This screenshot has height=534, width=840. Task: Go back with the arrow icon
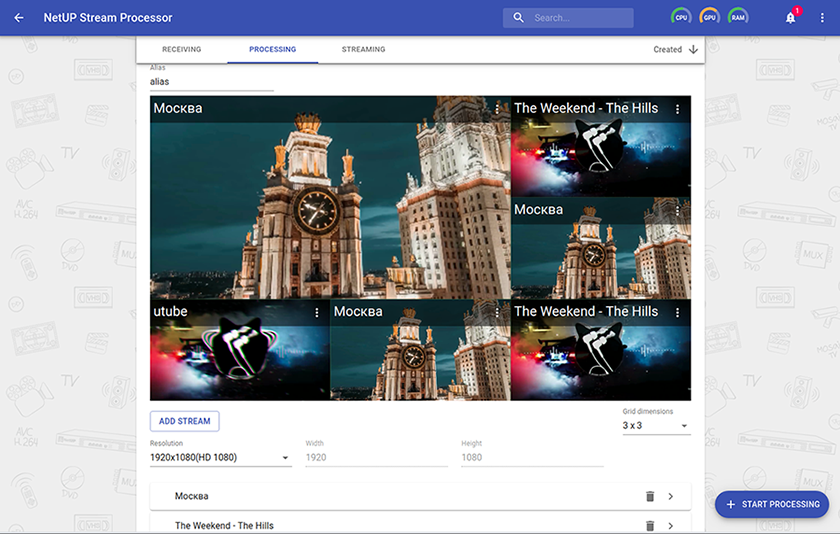click(x=19, y=18)
